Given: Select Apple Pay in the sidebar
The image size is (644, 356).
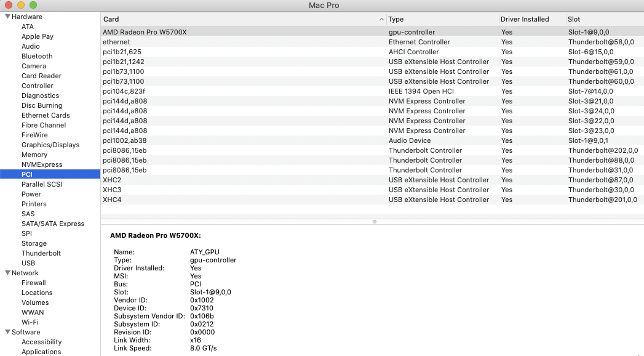Looking at the screenshot, I should click(x=38, y=36).
